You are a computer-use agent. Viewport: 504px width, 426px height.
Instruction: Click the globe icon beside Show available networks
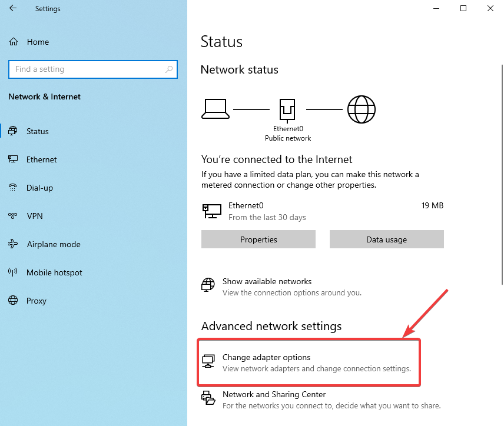[x=208, y=285]
